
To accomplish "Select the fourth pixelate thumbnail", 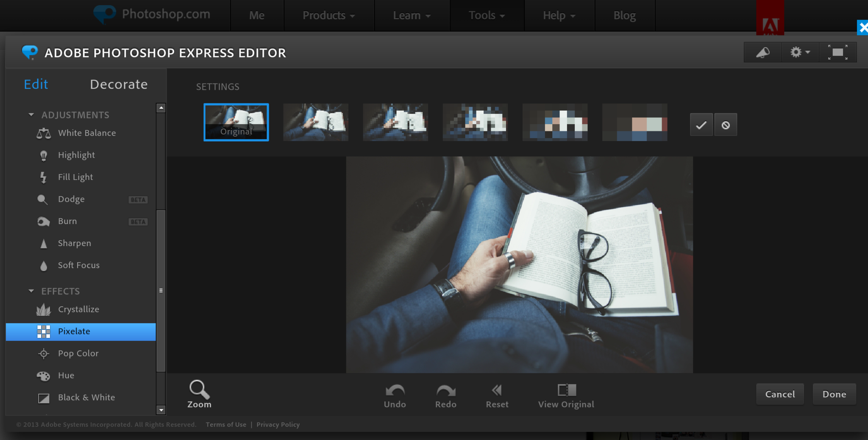I will pyautogui.click(x=475, y=122).
